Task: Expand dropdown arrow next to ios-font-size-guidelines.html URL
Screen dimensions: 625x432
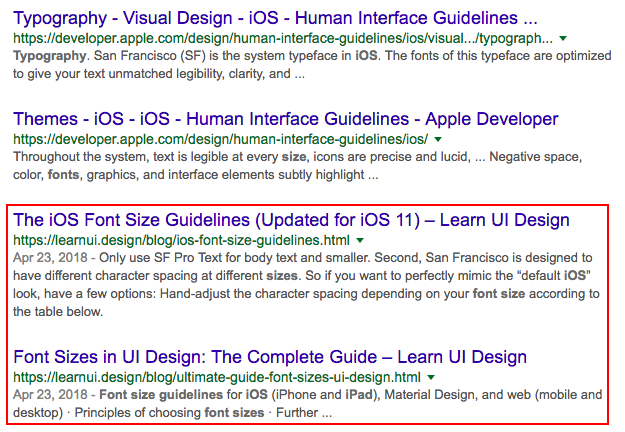Action: (360, 241)
